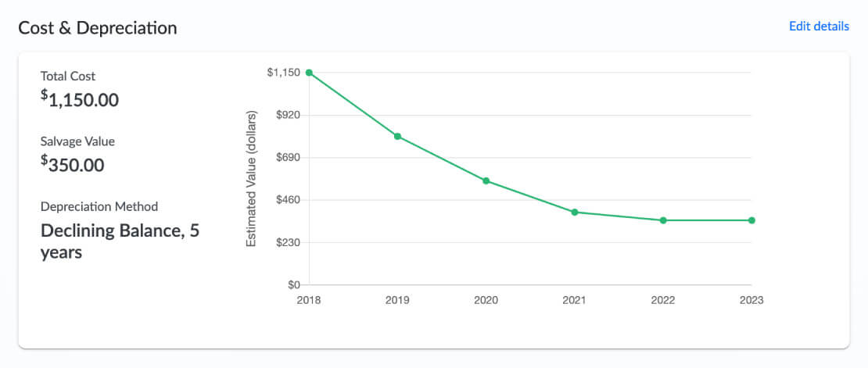Click the Total Cost label
This screenshot has height=368, width=868.
coord(68,77)
